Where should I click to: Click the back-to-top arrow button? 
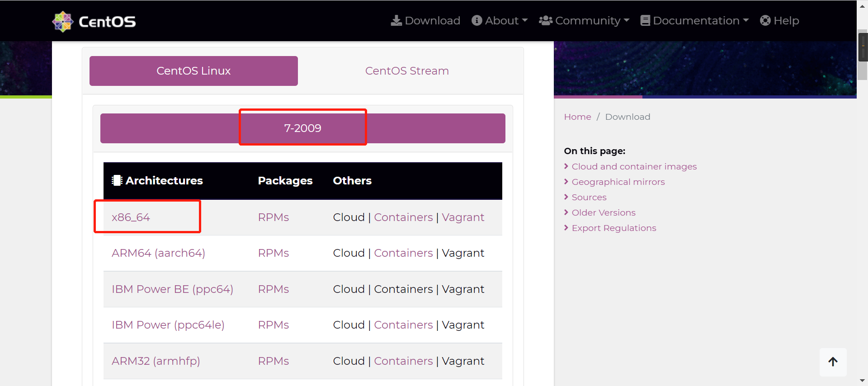coord(833,362)
